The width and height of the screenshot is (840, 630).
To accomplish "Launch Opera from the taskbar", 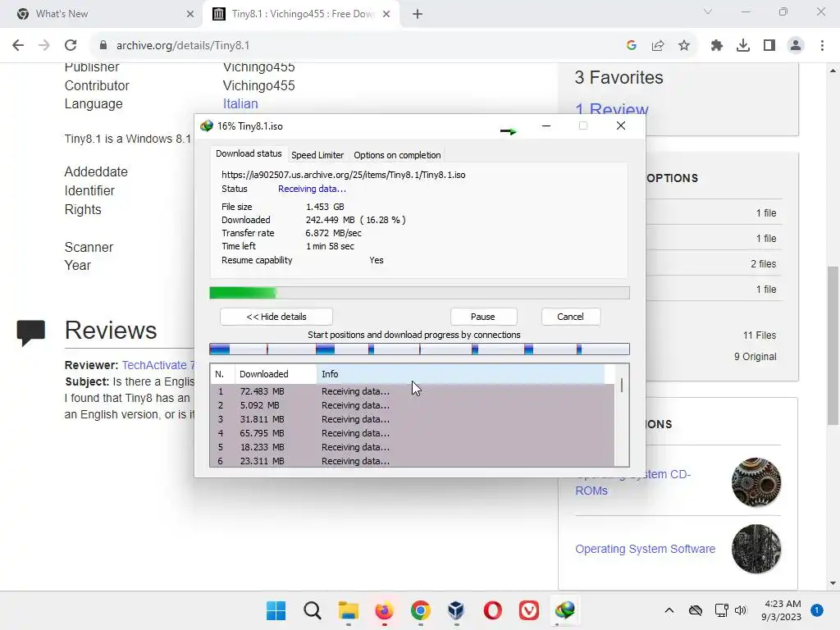I will pos(493,610).
